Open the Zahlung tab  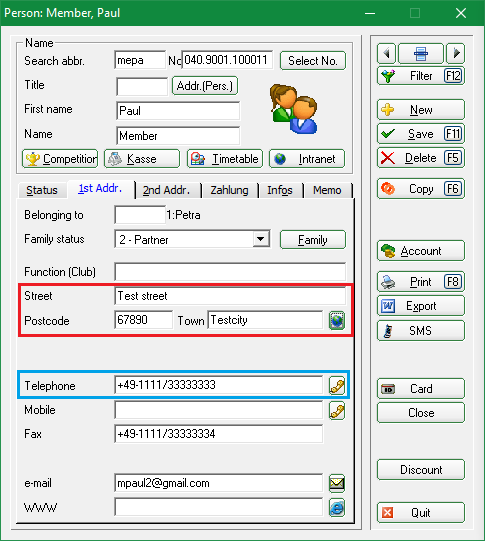[x=229, y=190]
